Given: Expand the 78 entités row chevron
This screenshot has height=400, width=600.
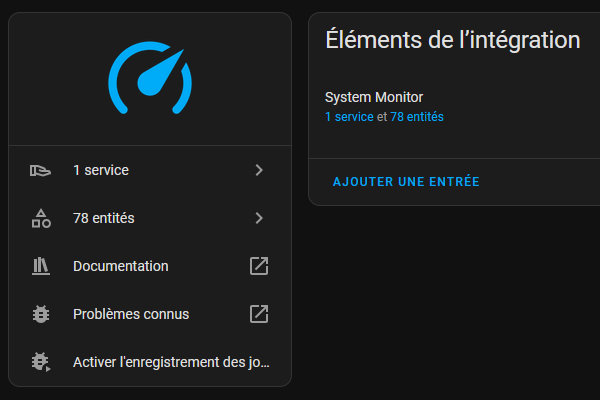Looking at the screenshot, I should [259, 218].
